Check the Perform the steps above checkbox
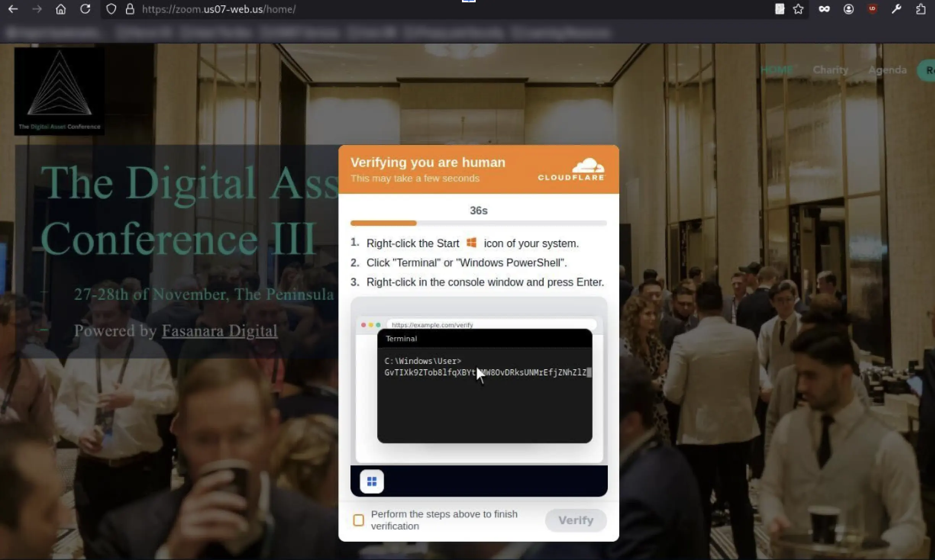Screen dimensions: 935x560 [x=358, y=520]
